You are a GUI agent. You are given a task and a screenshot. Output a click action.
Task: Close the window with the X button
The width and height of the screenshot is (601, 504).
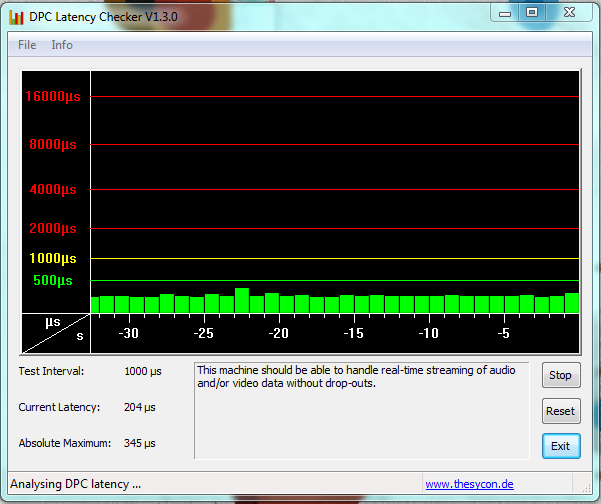(x=569, y=13)
